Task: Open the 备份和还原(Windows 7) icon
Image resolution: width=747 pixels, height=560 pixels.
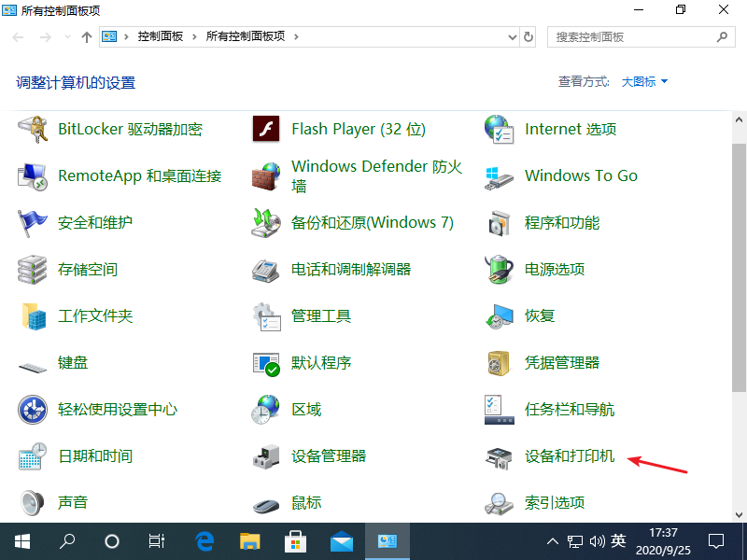Action: (x=266, y=223)
